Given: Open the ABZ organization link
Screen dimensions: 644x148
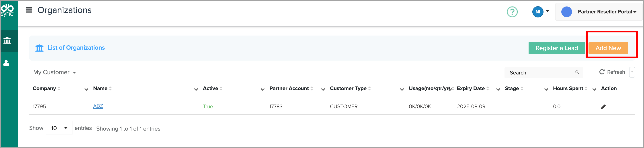Looking at the screenshot, I should [98, 106].
